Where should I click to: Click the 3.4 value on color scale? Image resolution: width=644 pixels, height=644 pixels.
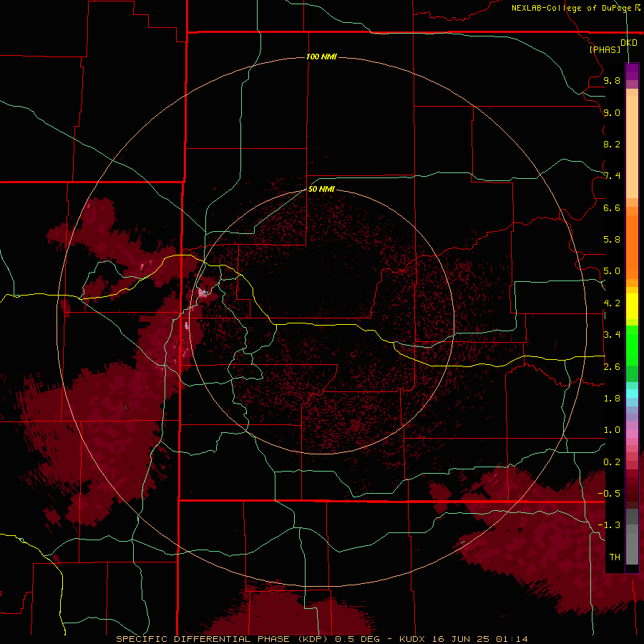tap(612, 335)
